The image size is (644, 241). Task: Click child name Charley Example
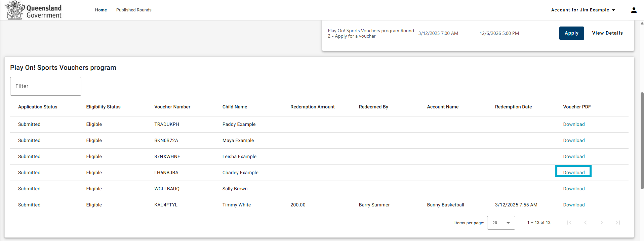tap(240, 173)
